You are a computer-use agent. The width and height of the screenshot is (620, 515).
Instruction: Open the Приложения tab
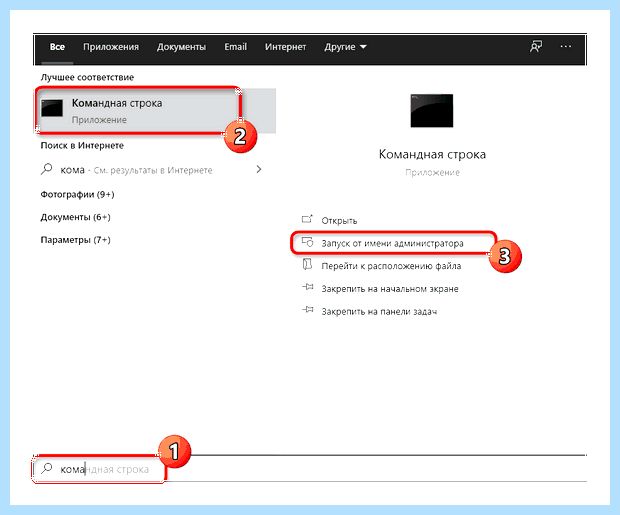pos(111,47)
